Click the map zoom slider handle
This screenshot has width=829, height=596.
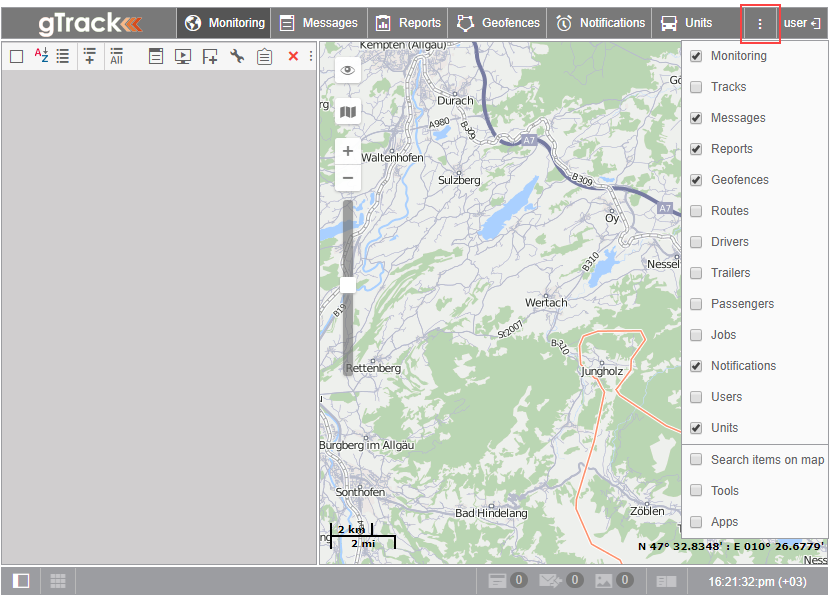[x=348, y=285]
